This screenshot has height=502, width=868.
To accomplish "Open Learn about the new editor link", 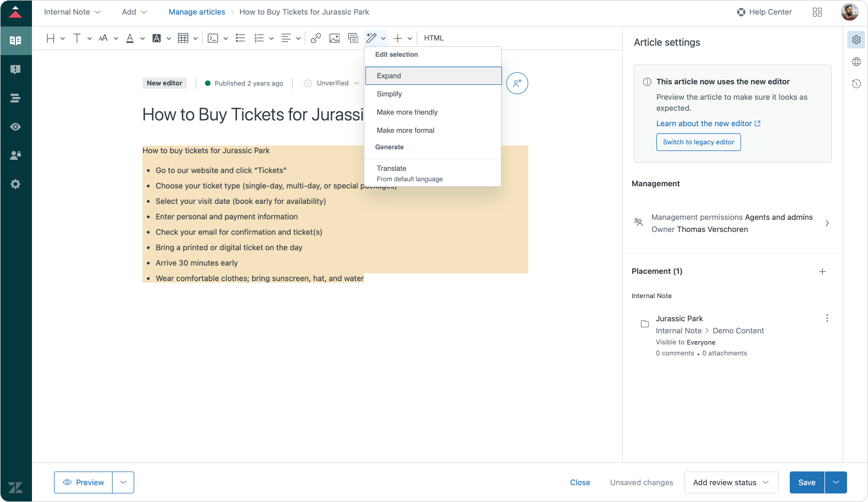I will click(708, 124).
